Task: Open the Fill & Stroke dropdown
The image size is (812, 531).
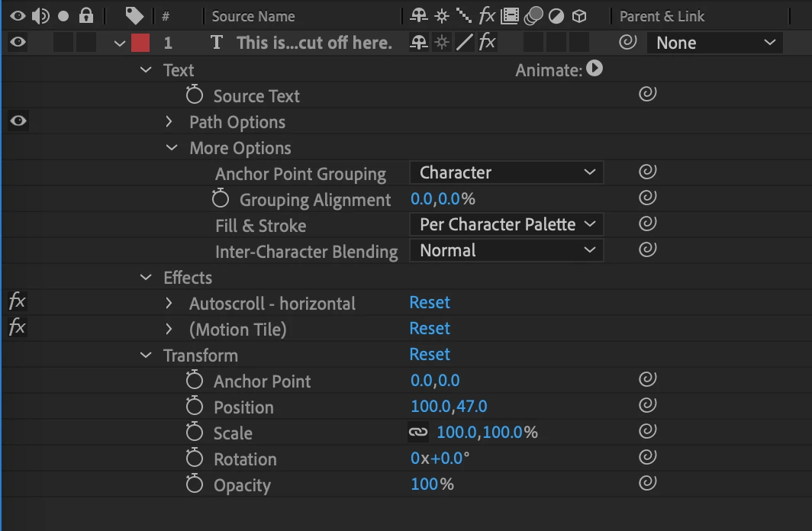Action: [506, 224]
